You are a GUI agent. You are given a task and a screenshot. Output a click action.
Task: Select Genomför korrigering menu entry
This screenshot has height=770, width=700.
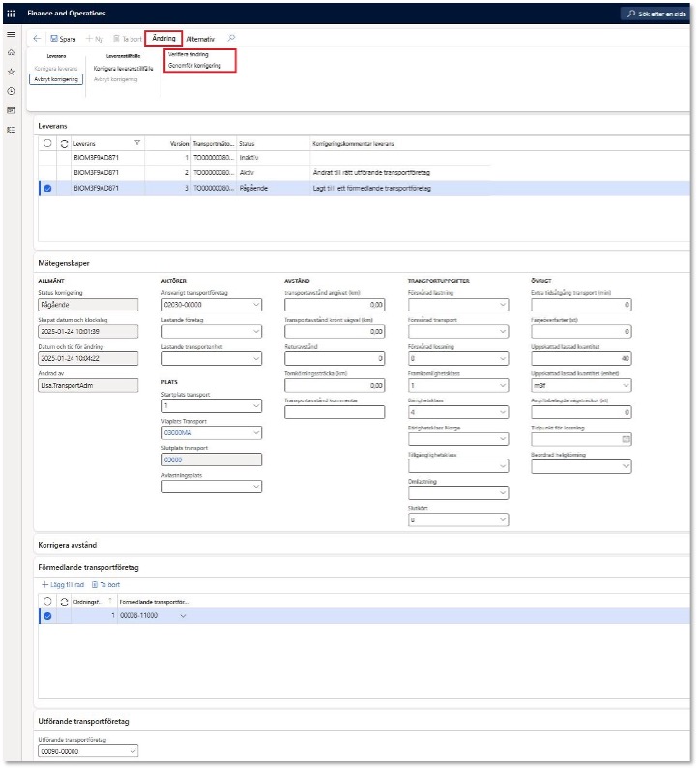coord(194,66)
